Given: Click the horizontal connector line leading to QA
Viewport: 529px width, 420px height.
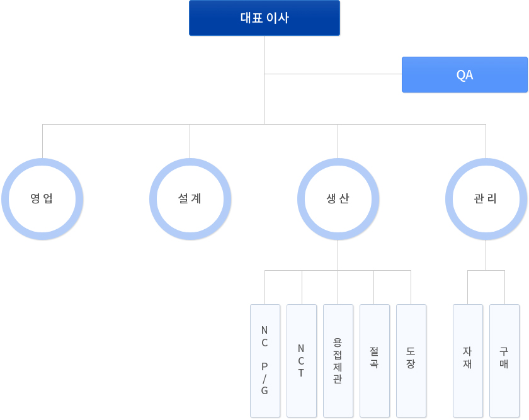Looking at the screenshot, I should point(334,74).
